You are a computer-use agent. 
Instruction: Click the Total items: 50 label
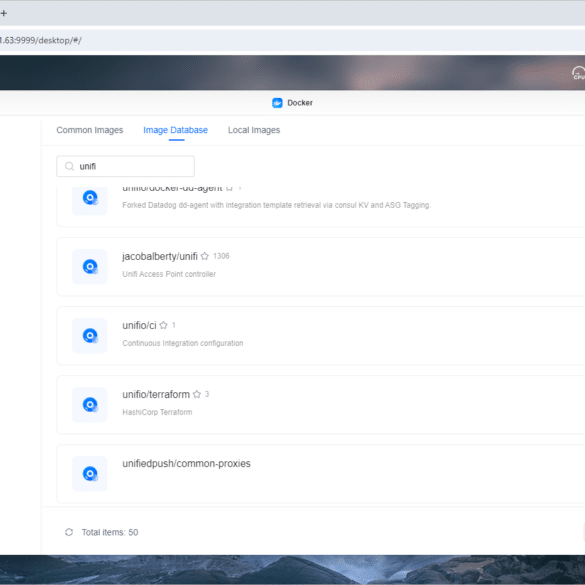pyautogui.click(x=110, y=532)
